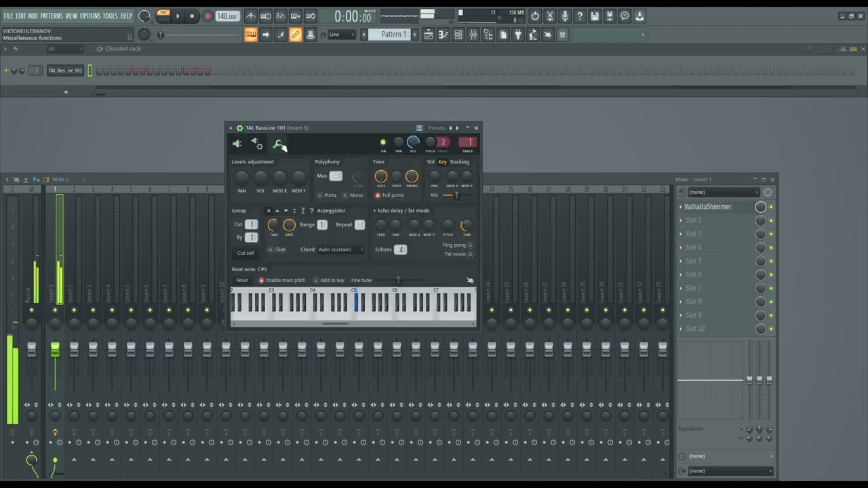868x488 pixels.
Task: Open the plugin picker plug icon
Action: (518, 35)
